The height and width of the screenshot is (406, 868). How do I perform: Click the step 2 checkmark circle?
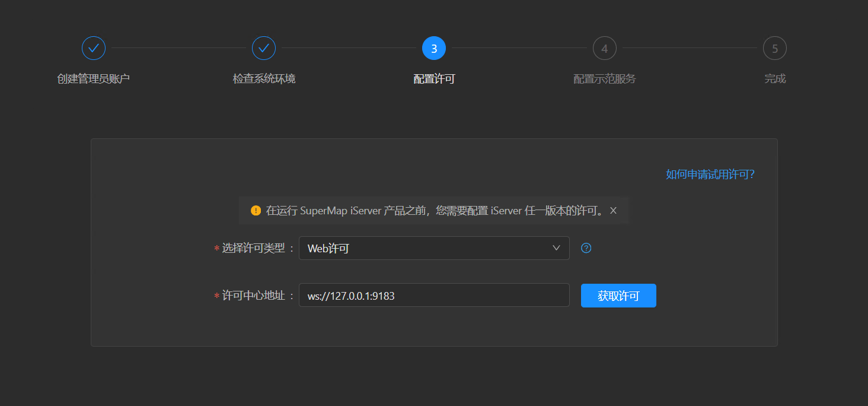[x=264, y=48]
